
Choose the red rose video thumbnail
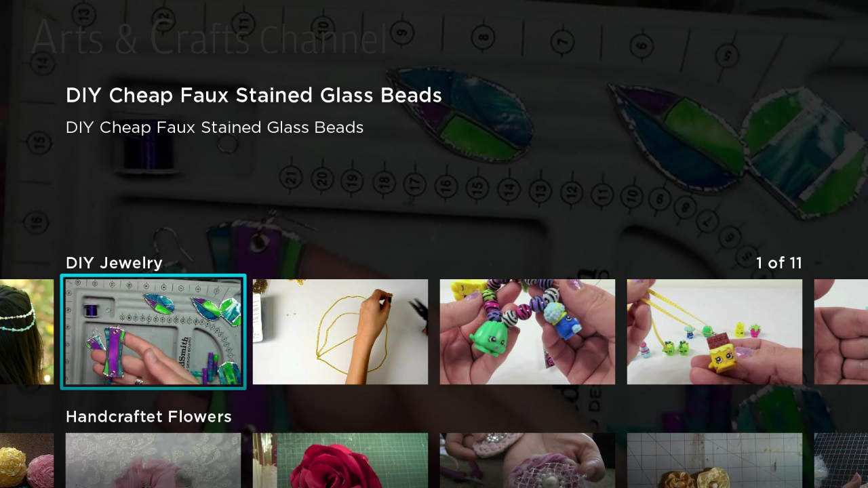340,460
